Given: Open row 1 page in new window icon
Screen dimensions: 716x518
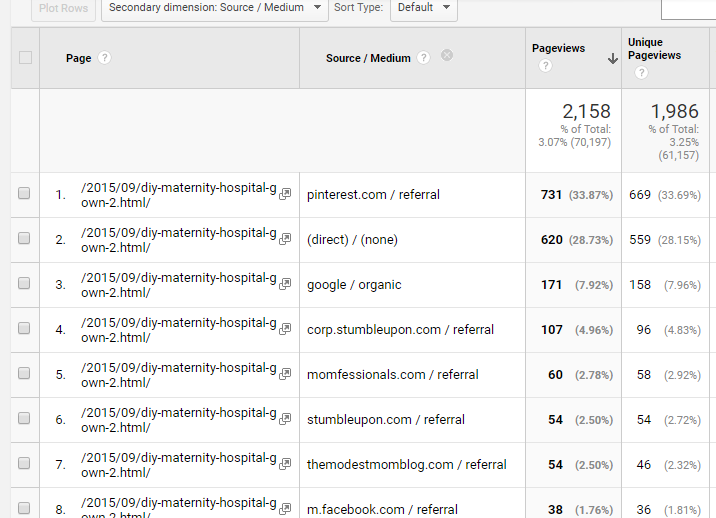Looking at the screenshot, I should 285,195.
